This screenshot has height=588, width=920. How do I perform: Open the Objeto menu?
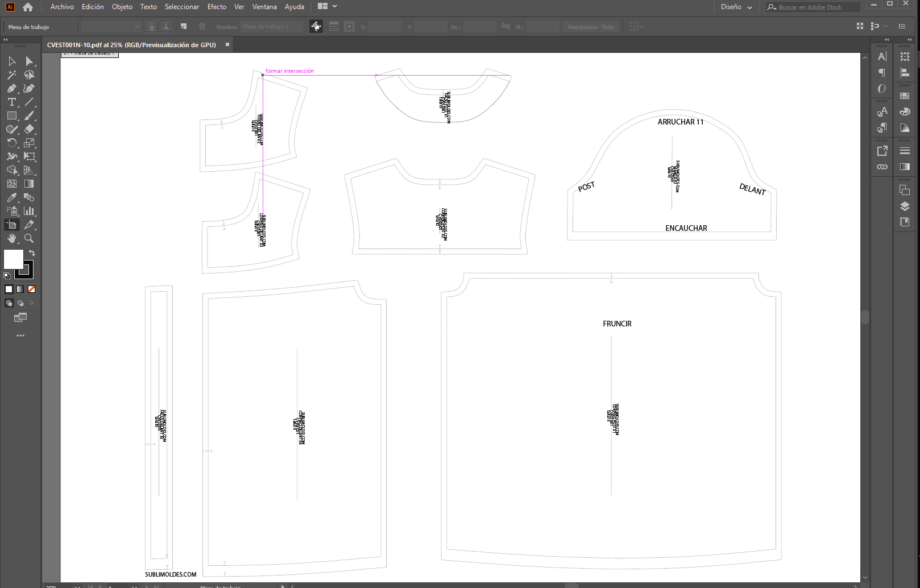click(x=122, y=7)
